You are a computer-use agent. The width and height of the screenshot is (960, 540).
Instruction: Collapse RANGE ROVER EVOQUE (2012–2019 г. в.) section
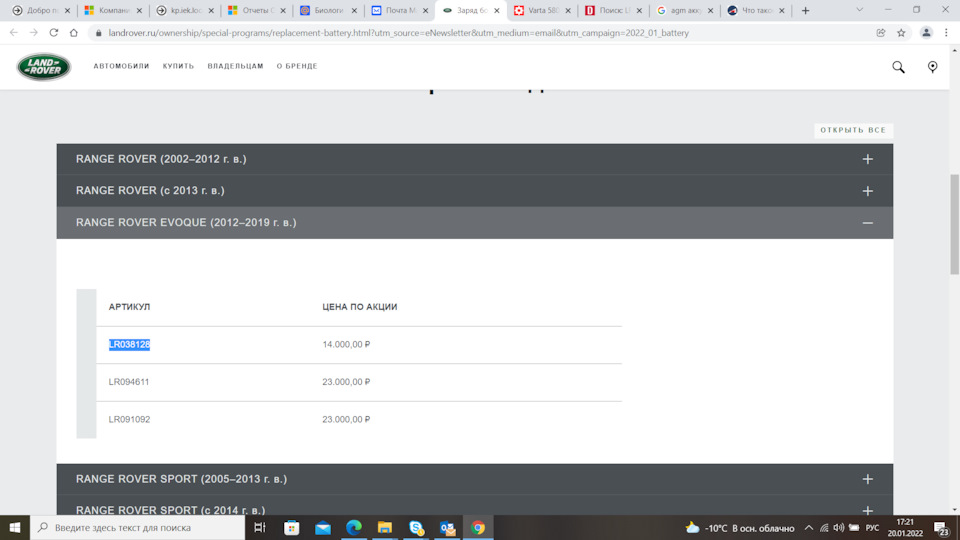pyautogui.click(x=474, y=223)
